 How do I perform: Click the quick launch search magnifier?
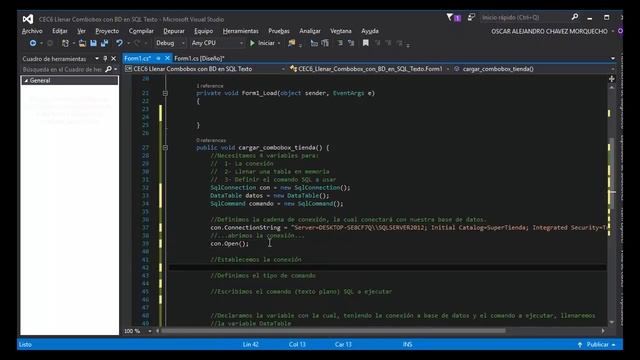point(575,17)
